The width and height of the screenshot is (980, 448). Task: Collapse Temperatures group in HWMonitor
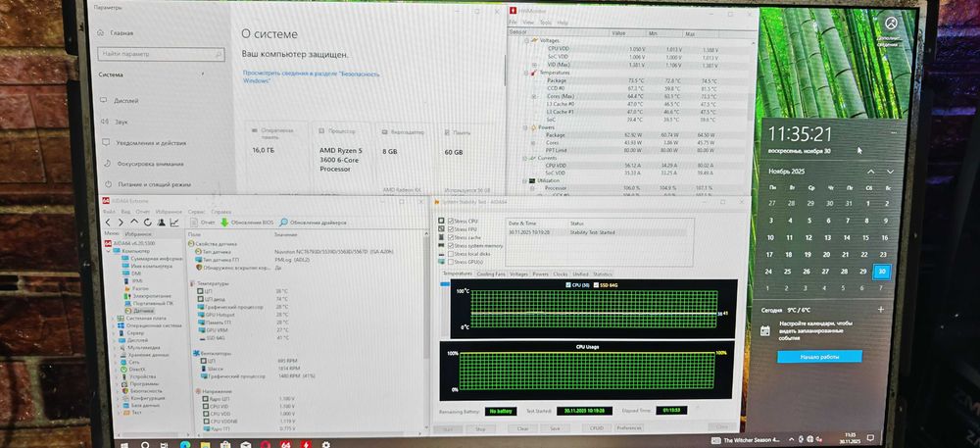coord(526,73)
